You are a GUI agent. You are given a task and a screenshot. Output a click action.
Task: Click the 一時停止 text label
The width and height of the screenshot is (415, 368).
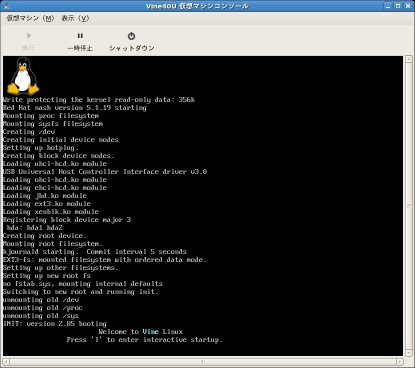pos(80,48)
